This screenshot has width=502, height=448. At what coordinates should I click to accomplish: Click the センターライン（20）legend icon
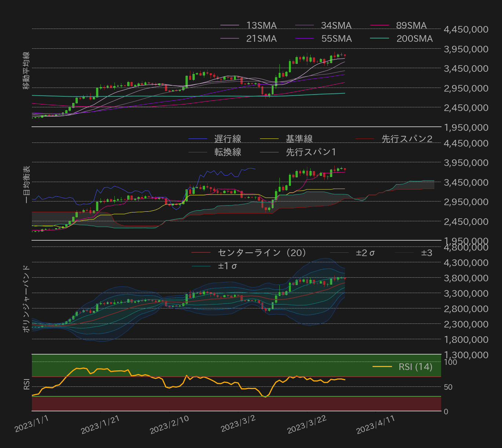200,253
